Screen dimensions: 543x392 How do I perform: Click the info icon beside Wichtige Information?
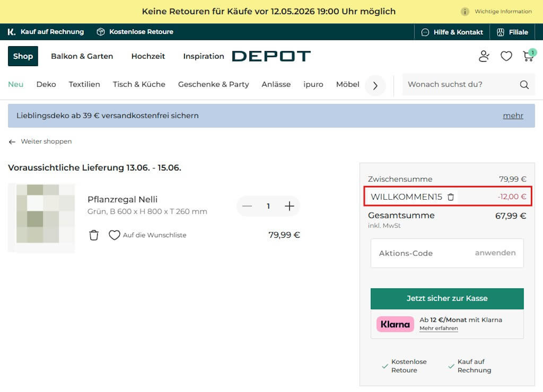coord(465,11)
